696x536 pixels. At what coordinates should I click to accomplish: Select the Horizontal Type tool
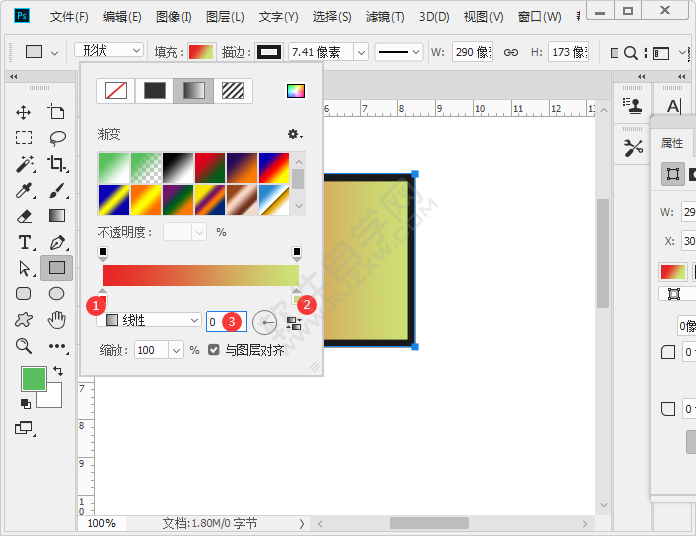click(25, 243)
